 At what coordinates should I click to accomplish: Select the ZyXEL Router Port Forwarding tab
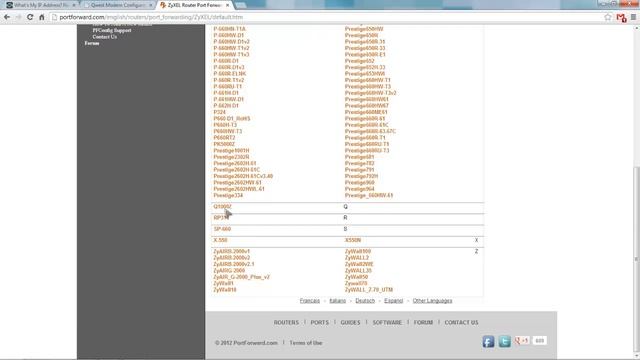pyautogui.click(x=194, y=5)
